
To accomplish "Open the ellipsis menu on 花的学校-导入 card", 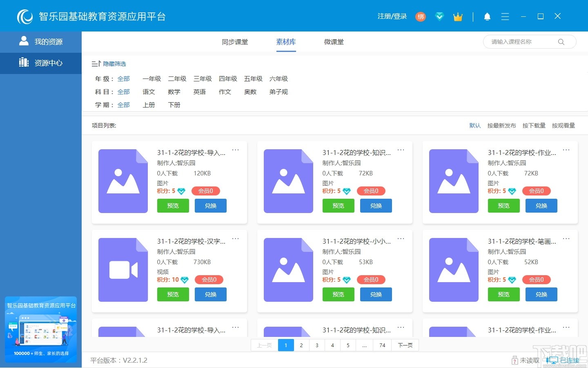I will point(236,150).
